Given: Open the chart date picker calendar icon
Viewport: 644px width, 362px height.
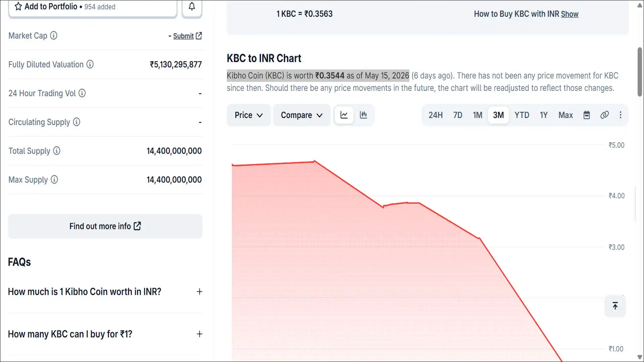Looking at the screenshot, I should tap(587, 115).
